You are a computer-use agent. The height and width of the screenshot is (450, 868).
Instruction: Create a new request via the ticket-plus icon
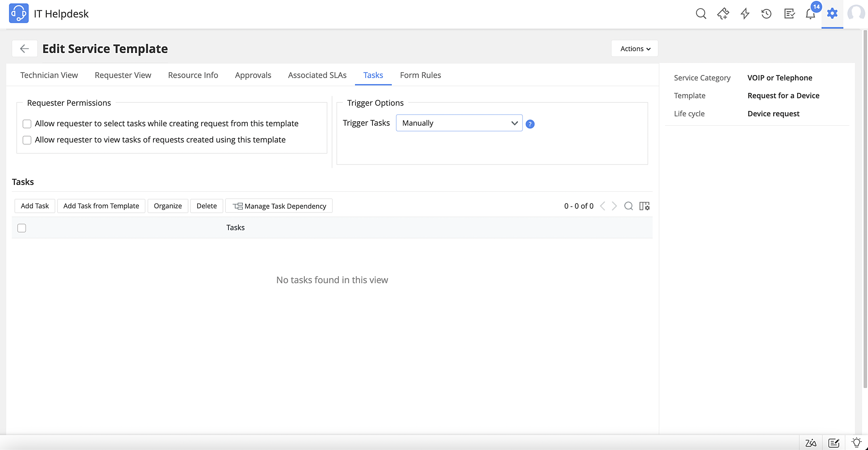723,13
